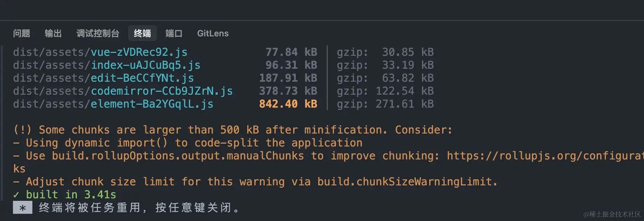Click the highlighted 842.40 kB size value
This screenshot has width=644, height=221.
(288, 104)
